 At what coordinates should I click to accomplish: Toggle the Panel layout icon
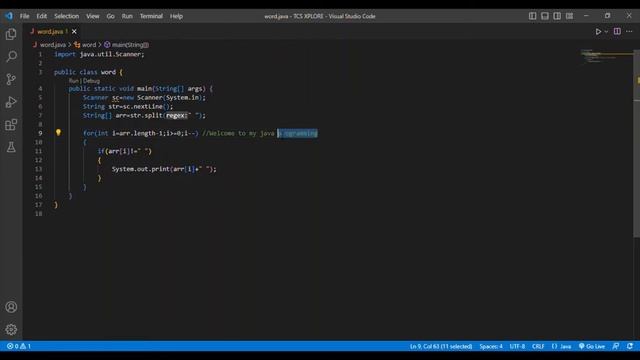(x=545, y=16)
